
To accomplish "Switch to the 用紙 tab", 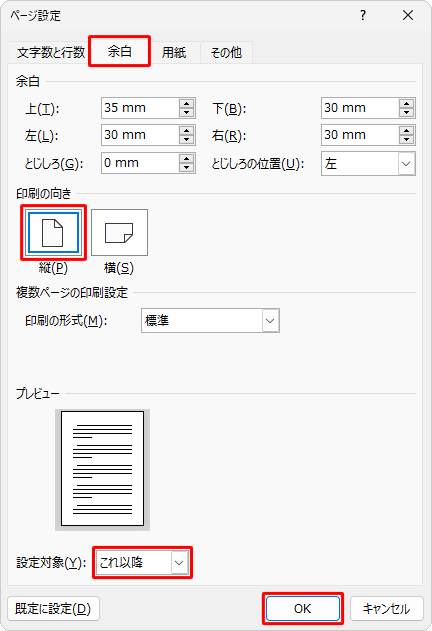I will 174,52.
